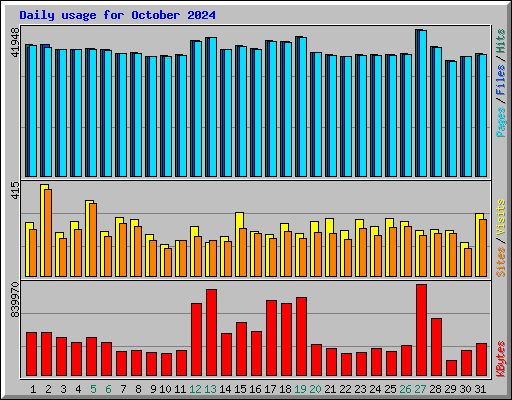Click green day label 19
The image size is (512, 400).
pyautogui.click(x=300, y=389)
